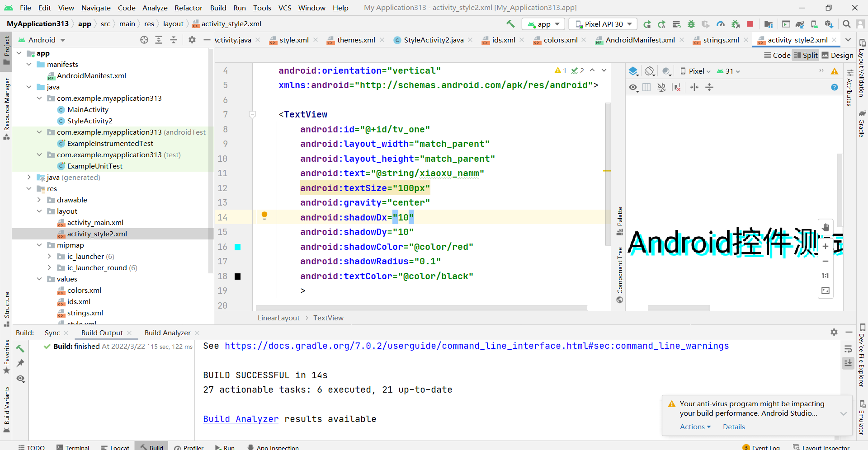The width and height of the screenshot is (868, 450).
Task: Expand the drawable folder
Action: click(x=39, y=200)
